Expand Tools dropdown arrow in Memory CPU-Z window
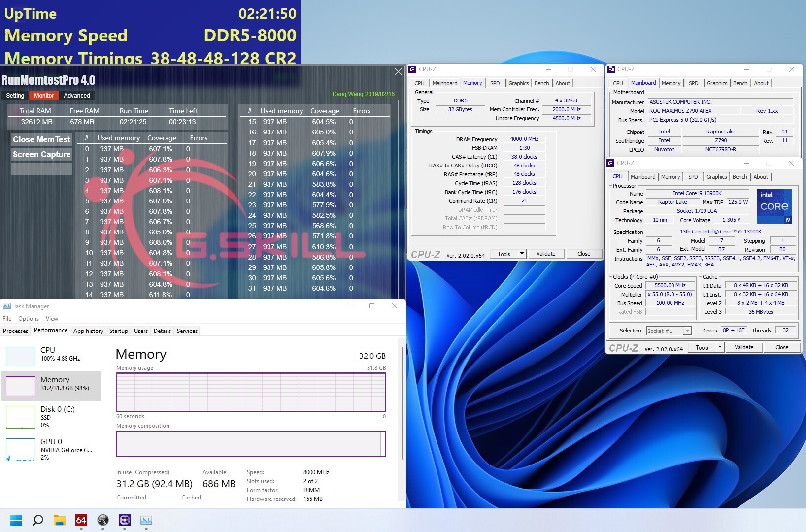The image size is (806, 532). pyautogui.click(x=522, y=254)
